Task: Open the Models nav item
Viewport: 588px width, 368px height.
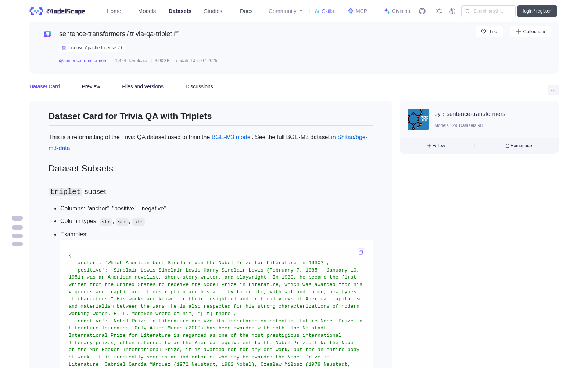Action: pyautogui.click(x=147, y=11)
